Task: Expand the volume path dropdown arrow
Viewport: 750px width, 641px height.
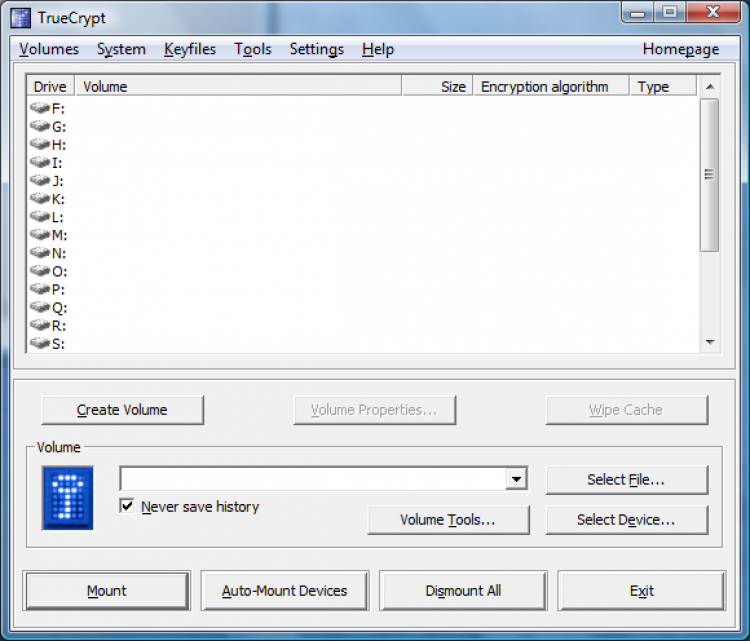Action: point(516,479)
